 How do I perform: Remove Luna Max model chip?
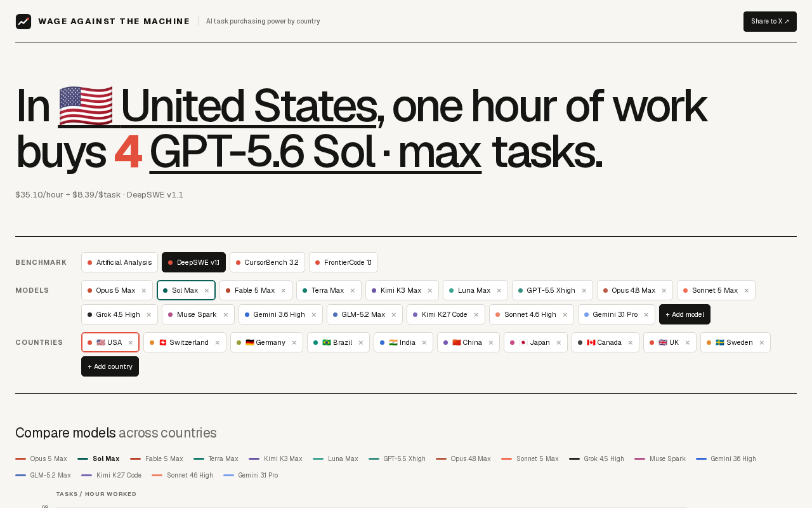point(499,290)
